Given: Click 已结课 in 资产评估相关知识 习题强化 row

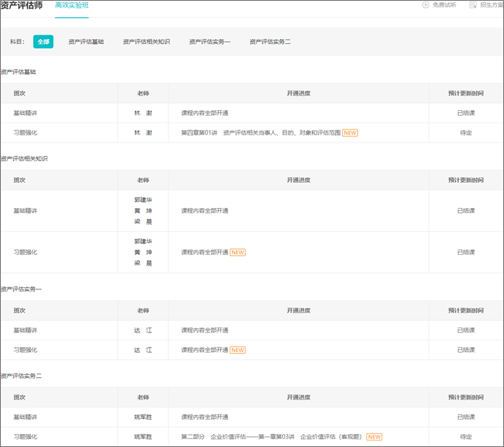Looking at the screenshot, I should [466, 252].
